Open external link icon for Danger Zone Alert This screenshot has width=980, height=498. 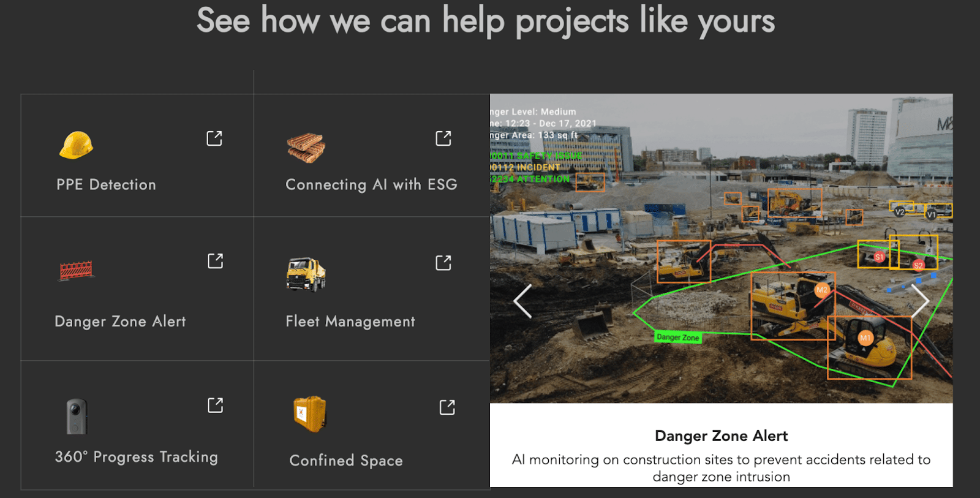(x=215, y=261)
